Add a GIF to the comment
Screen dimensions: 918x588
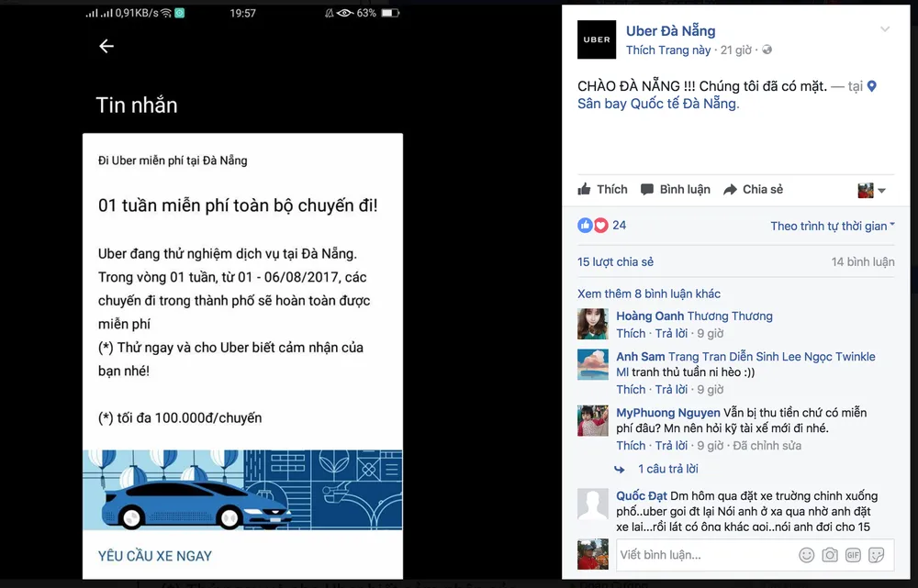(x=853, y=555)
